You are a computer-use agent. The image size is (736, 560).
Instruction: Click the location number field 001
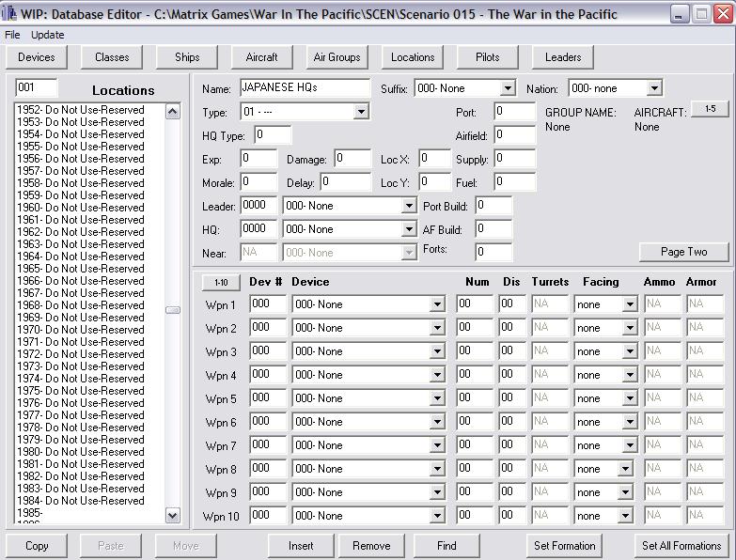36,87
